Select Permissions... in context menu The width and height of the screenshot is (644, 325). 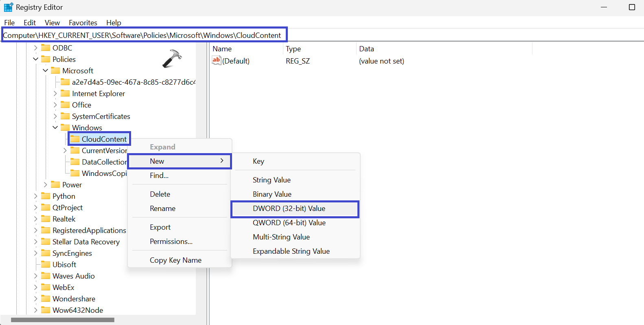pos(171,242)
